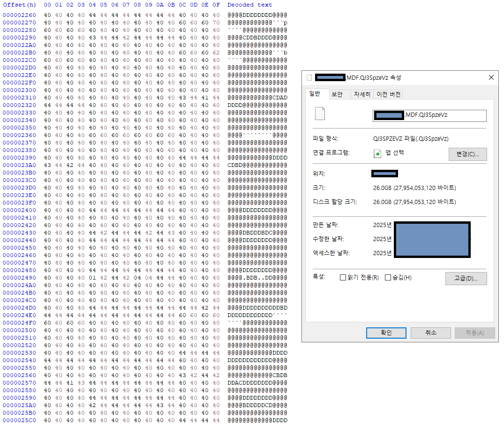The height and width of the screenshot is (424, 504).
Task: Select offset row 000002400
Action: coord(19,210)
